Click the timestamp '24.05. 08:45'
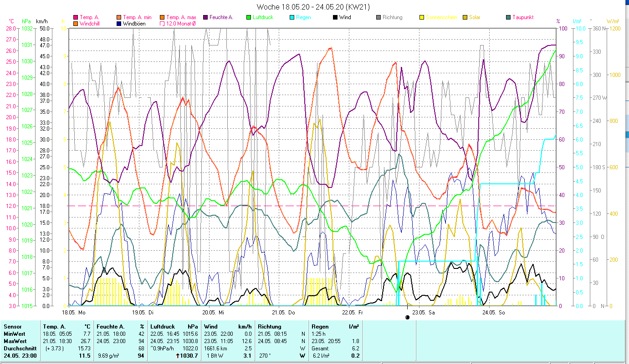 (x=272, y=341)
